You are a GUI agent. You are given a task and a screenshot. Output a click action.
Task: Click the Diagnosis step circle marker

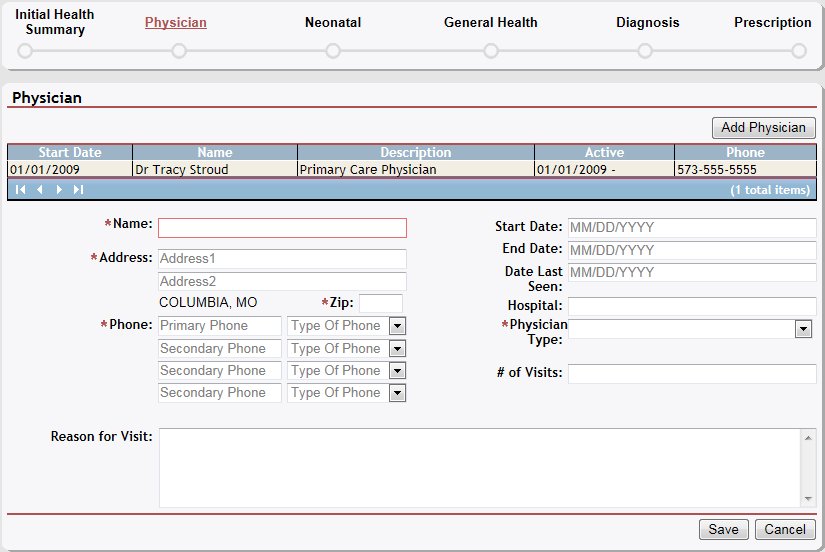645,51
